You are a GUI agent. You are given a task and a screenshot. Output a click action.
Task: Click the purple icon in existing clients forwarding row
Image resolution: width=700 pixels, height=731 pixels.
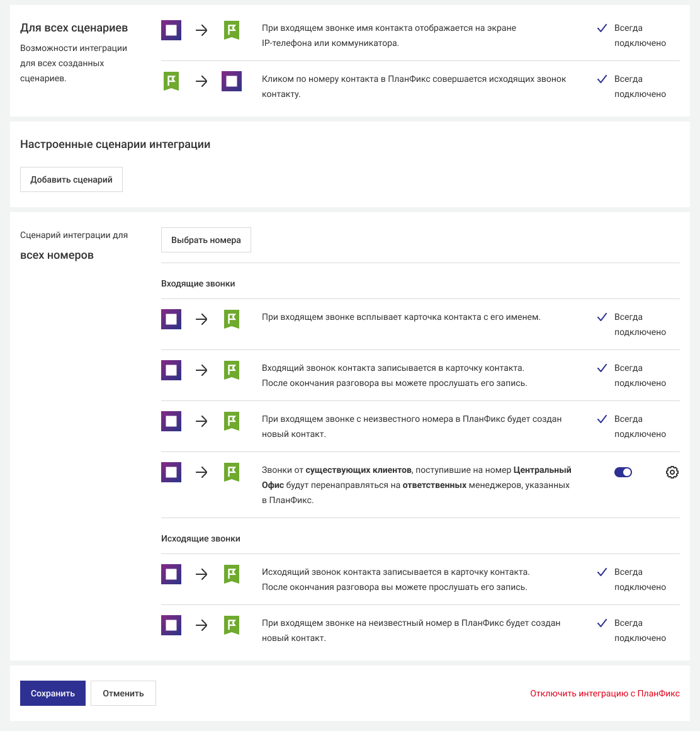pyautogui.click(x=171, y=472)
